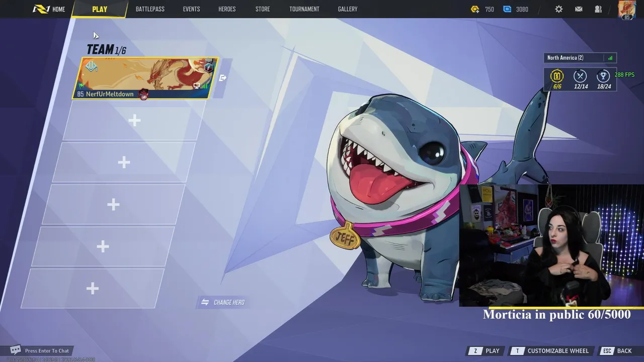
Task: Select the PLAY tab
Action: 100,9
